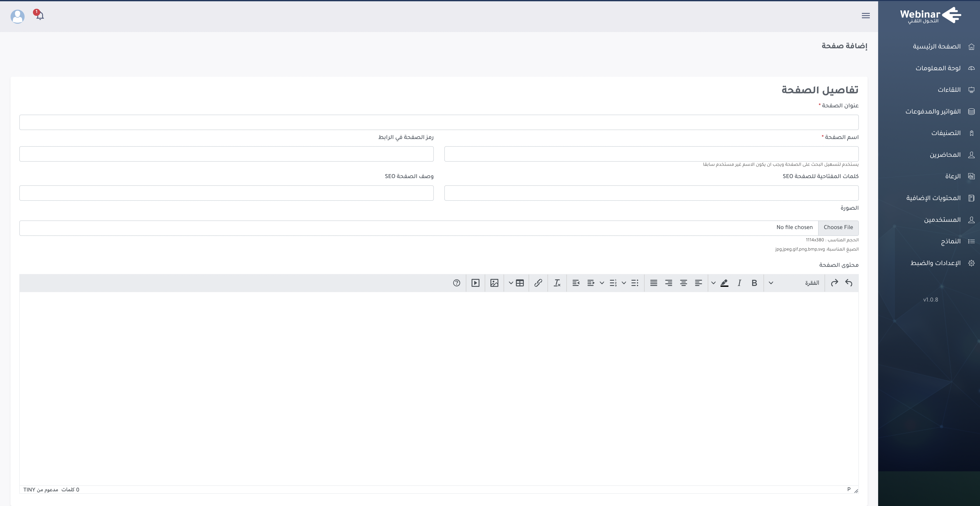
Task: Insert a numbered list
Action: click(x=613, y=283)
